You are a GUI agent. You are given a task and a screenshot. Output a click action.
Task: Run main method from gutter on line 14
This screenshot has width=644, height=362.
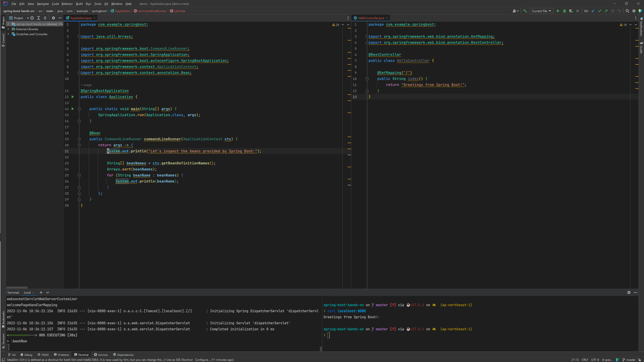[x=73, y=109]
